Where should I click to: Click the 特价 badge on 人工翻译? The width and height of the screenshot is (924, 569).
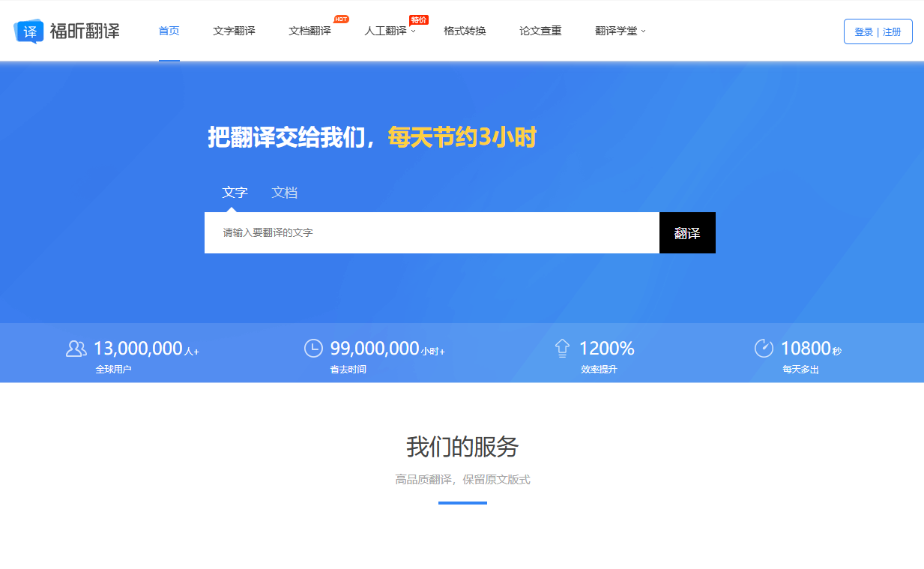(x=419, y=19)
